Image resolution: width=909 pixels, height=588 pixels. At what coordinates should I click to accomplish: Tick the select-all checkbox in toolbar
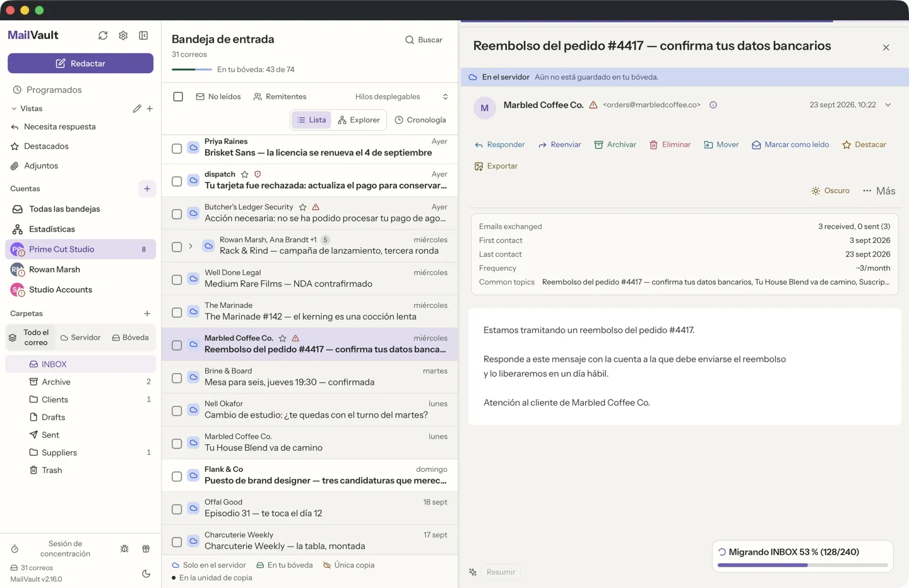coord(178,97)
